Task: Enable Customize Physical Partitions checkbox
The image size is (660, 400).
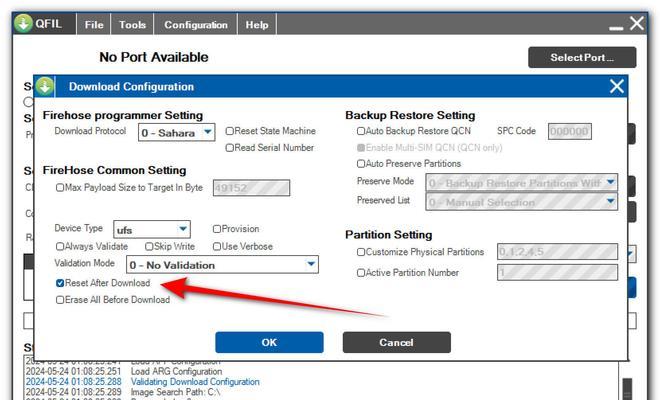Action: click(x=361, y=252)
